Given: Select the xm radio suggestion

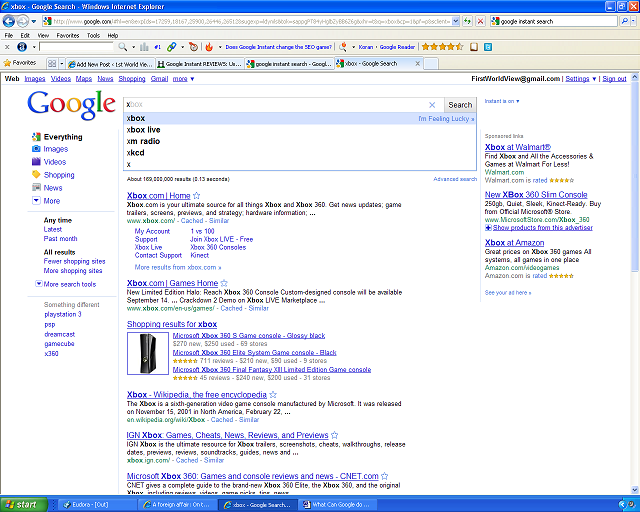Looking at the screenshot, I should 300,141.
